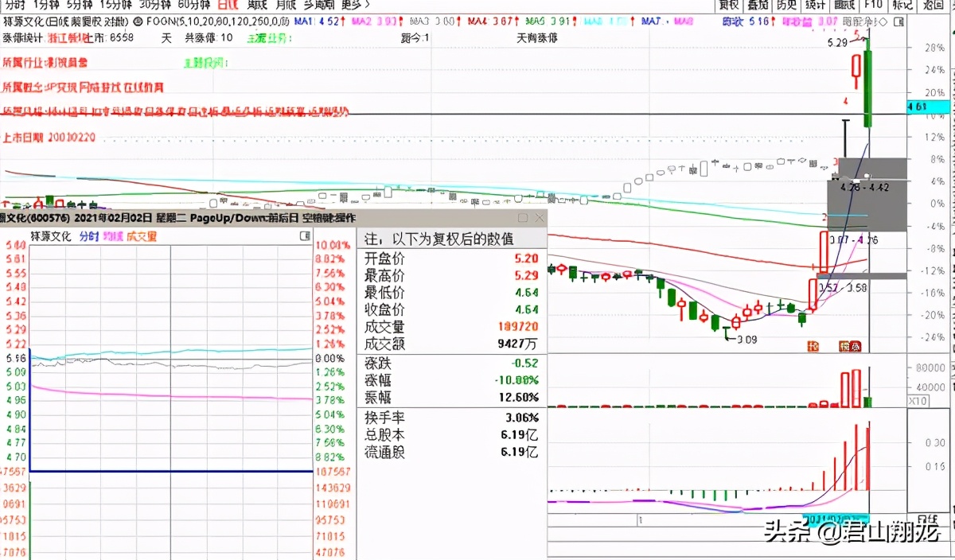Switch to the 日线 daily chart tab
The width and height of the screenshot is (955, 560).
228,5
